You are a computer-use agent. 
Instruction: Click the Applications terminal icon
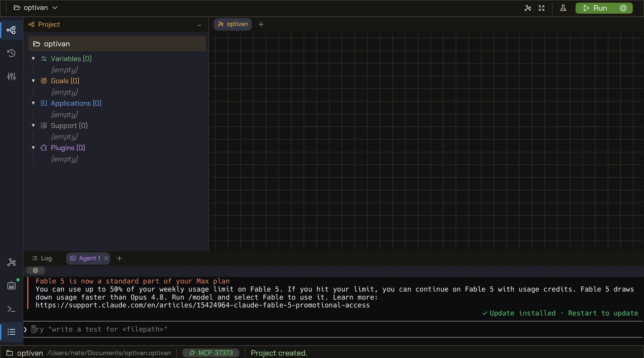pos(44,103)
